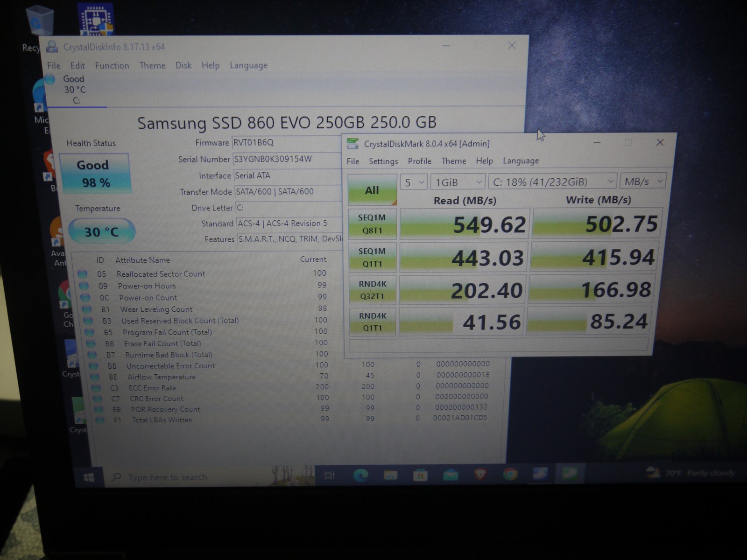Click status icon of Airflow Temperature
Viewport: 747px width, 560px height.
pyautogui.click(x=95, y=377)
